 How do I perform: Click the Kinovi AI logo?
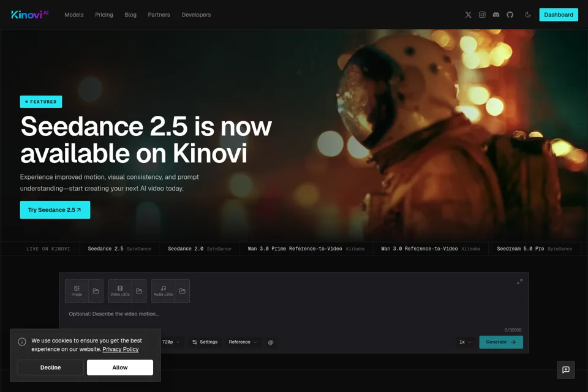(x=29, y=15)
